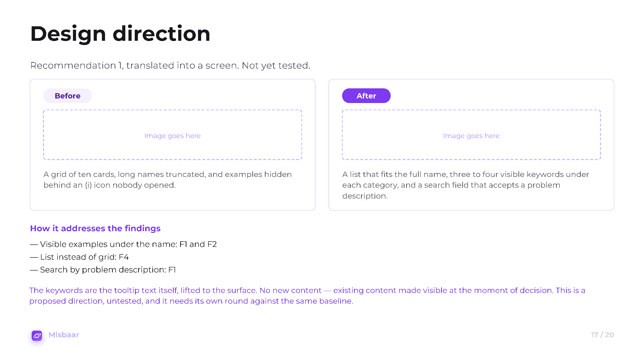
Task: Select the Recommendation 1 subtitle text
Action: (170, 65)
